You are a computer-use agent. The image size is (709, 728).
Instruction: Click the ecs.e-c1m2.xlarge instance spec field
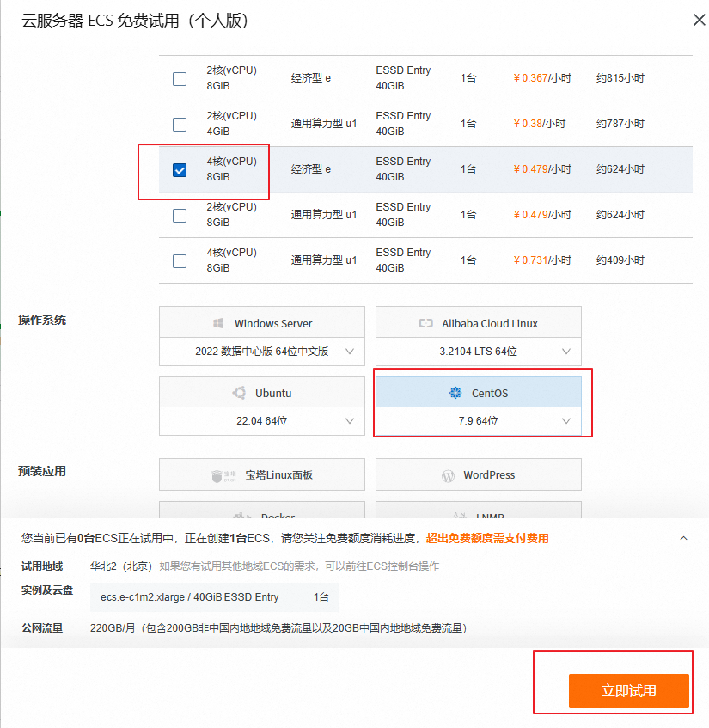point(215,597)
